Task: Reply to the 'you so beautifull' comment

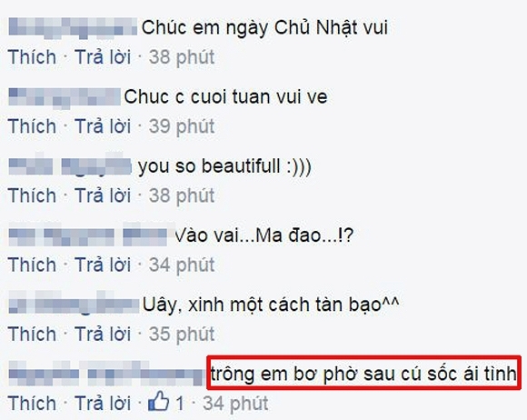Action: (x=103, y=195)
